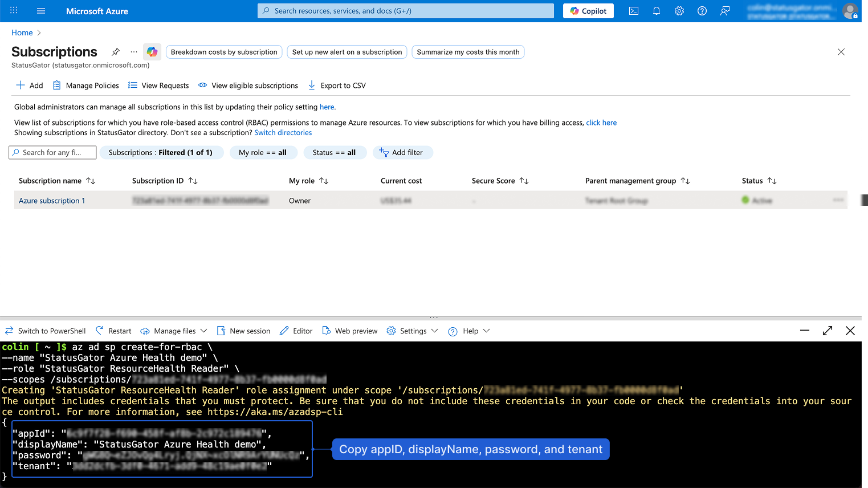Click the search resources, services, and docs box
This screenshot has height=488, width=868.
tap(406, 11)
